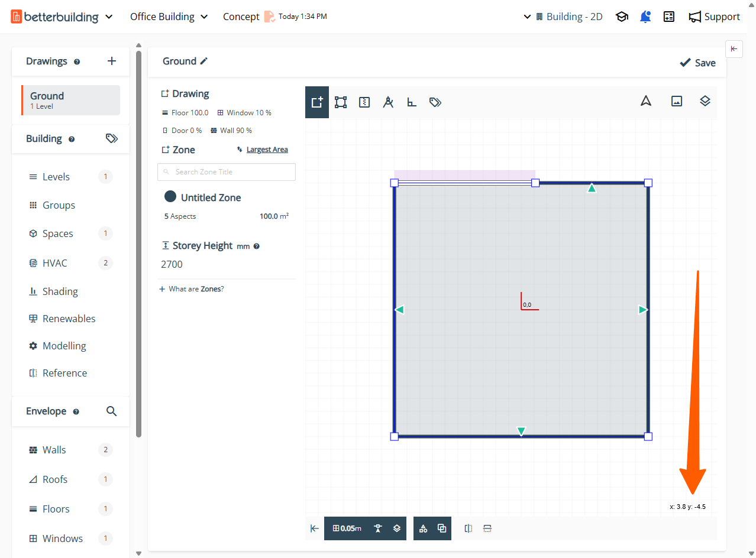Toggle the overlapping squares button
The image size is (756, 558).
[x=442, y=528]
